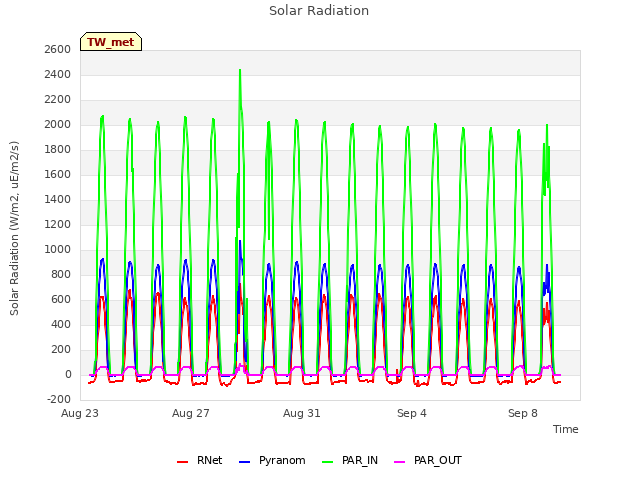This screenshot has height=480, width=640.
Task: Click the Time axis title
Action: coord(566,429)
